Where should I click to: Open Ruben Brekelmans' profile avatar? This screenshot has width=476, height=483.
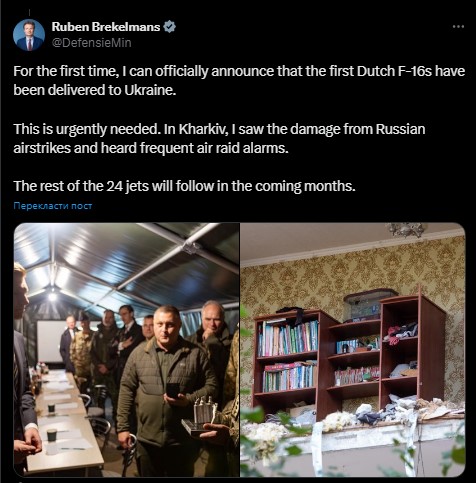29,35
